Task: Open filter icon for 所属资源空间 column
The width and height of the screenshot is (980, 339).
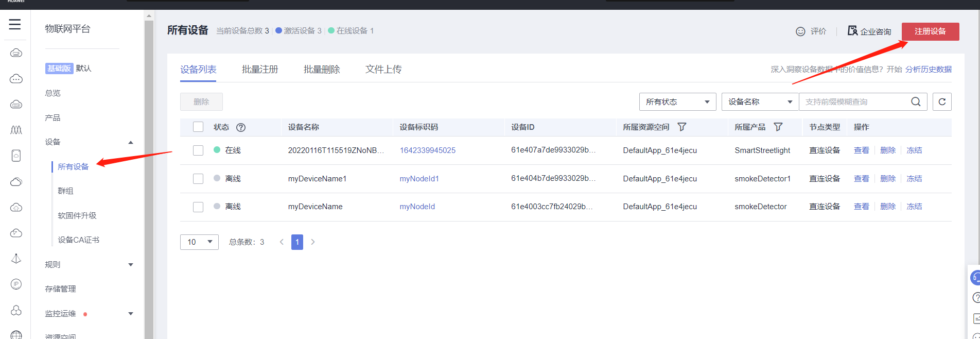Action: 682,127
